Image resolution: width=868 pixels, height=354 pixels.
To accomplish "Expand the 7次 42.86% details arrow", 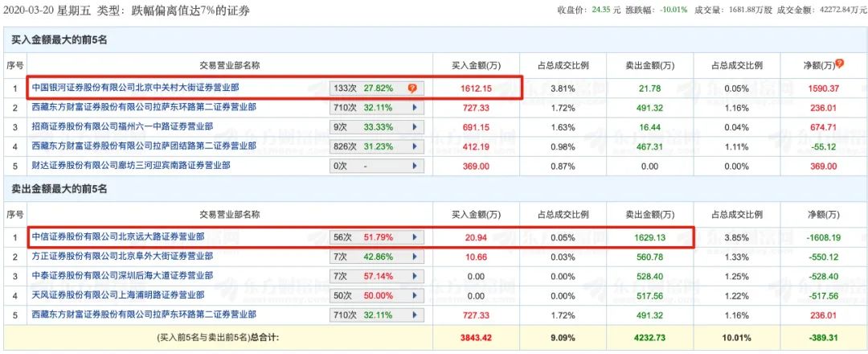I will click(x=415, y=257).
